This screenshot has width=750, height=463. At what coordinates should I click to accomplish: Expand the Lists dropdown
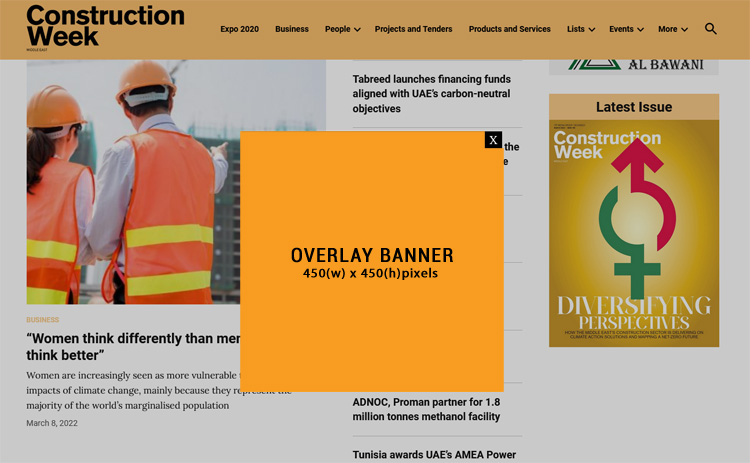click(581, 29)
